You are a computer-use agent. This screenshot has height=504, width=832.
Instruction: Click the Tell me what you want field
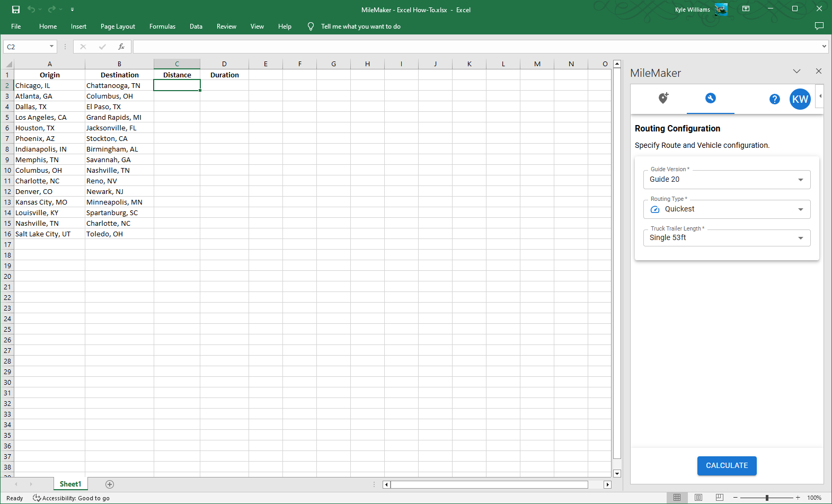coord(360,26)
